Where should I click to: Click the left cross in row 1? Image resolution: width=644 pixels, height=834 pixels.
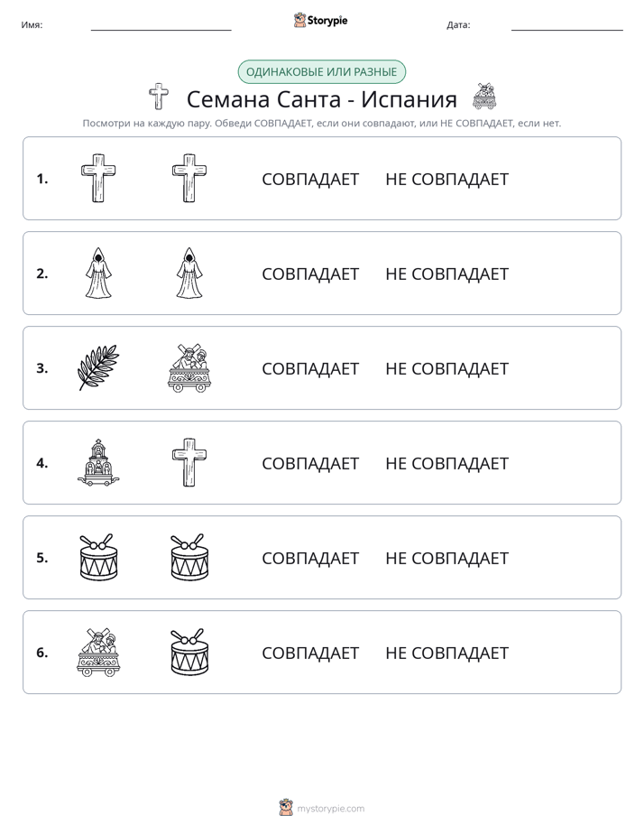(x=98, y=178)
